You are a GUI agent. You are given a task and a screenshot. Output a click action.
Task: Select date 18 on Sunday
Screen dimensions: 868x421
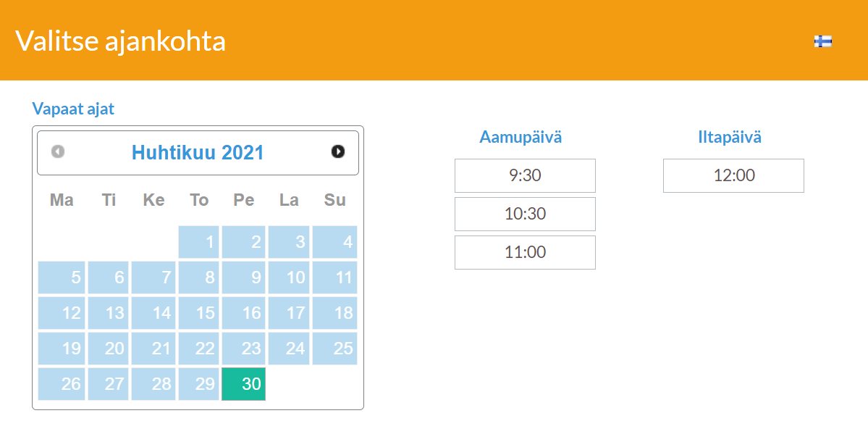tap(334, 313)
